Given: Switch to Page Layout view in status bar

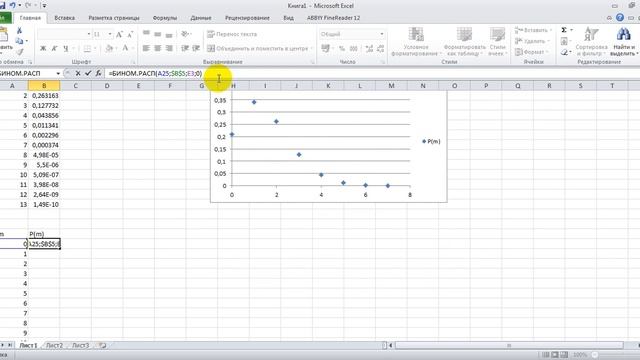Looking at the screenshot, I should [x=555, y=355].
